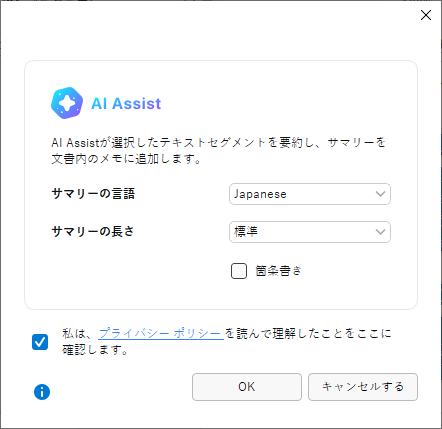
Task: Click the chevron arrow beside Japanese
Action: (x=380, y=194)
